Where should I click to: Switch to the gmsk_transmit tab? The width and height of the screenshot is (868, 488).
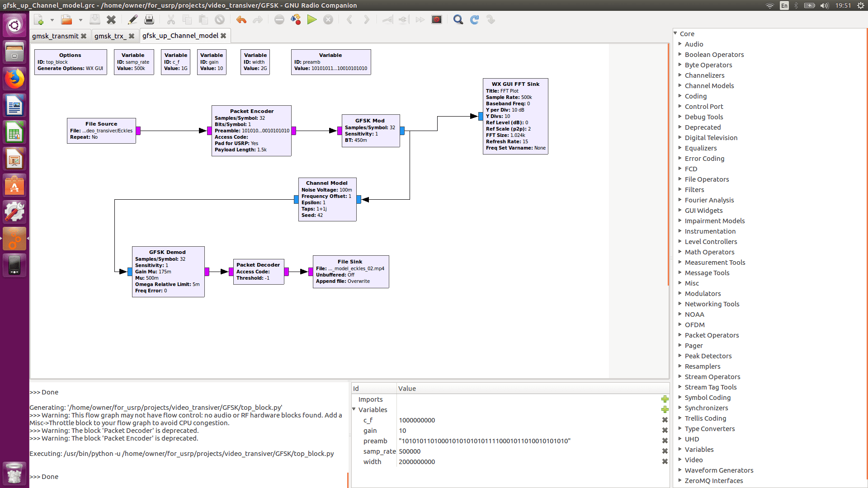pos(55,36)
